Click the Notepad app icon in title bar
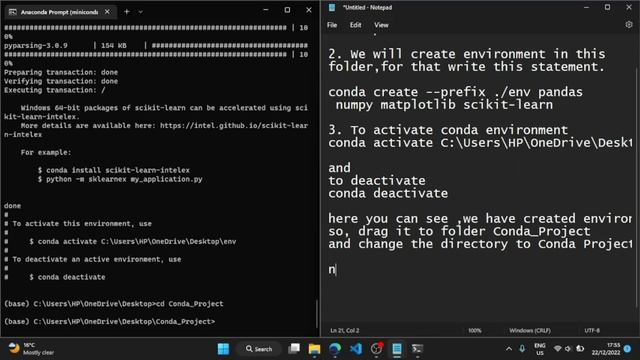 pos(332,7)
